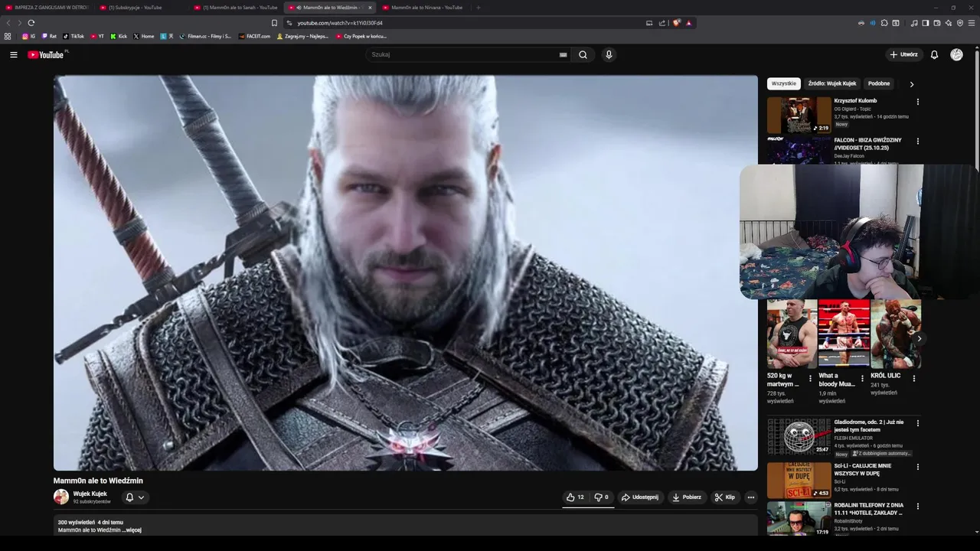Click the Geralt video player
Screen dimensions: 980x551
(x=405, y=272)
